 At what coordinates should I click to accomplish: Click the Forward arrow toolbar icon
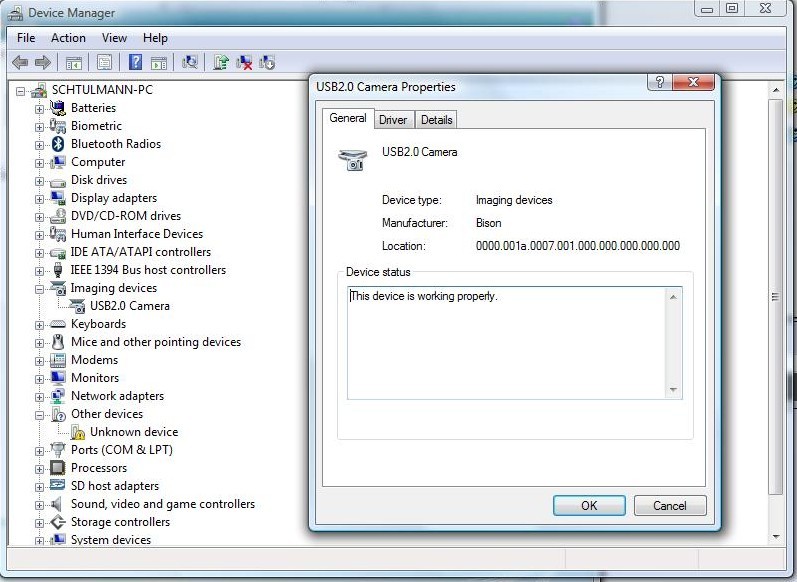click(x=43, y=63)
